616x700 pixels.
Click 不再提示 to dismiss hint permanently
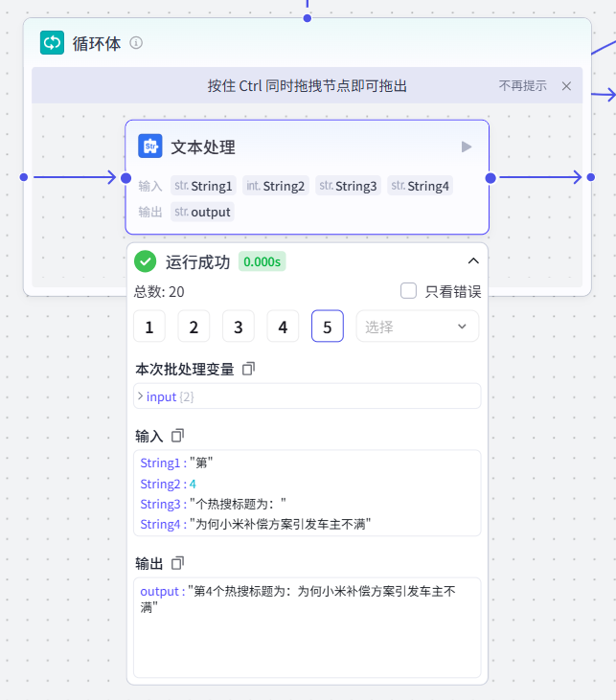click(x=523, y=86)
